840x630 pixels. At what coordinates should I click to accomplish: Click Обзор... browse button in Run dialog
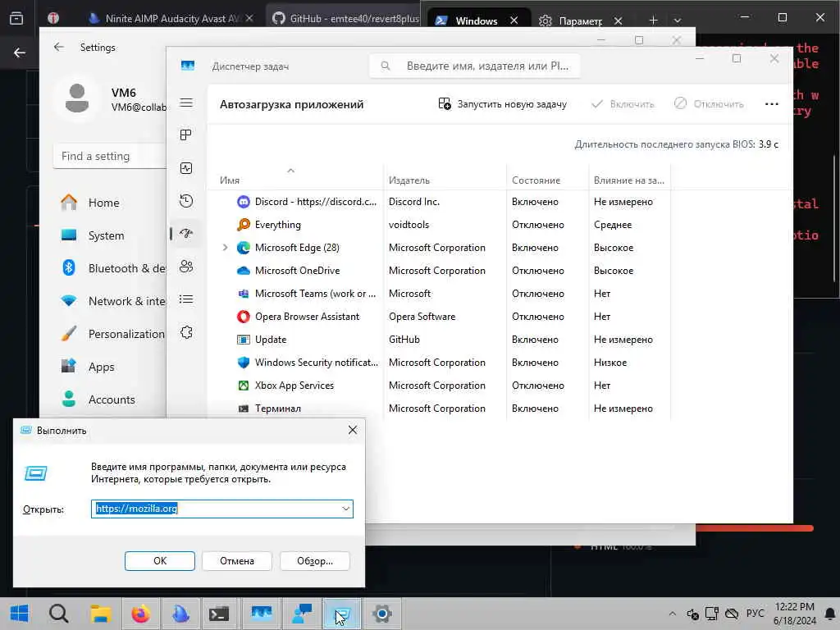tap(315, 561)
